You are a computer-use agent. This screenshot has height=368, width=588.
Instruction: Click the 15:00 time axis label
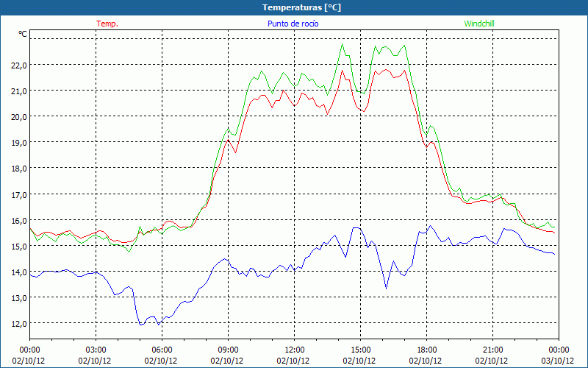click(360, 350)
